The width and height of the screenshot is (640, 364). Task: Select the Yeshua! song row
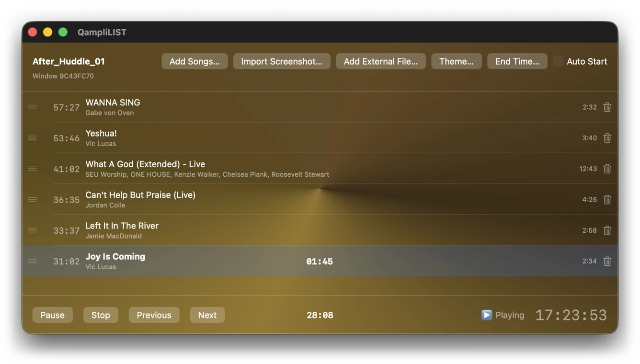pos(320,138)
